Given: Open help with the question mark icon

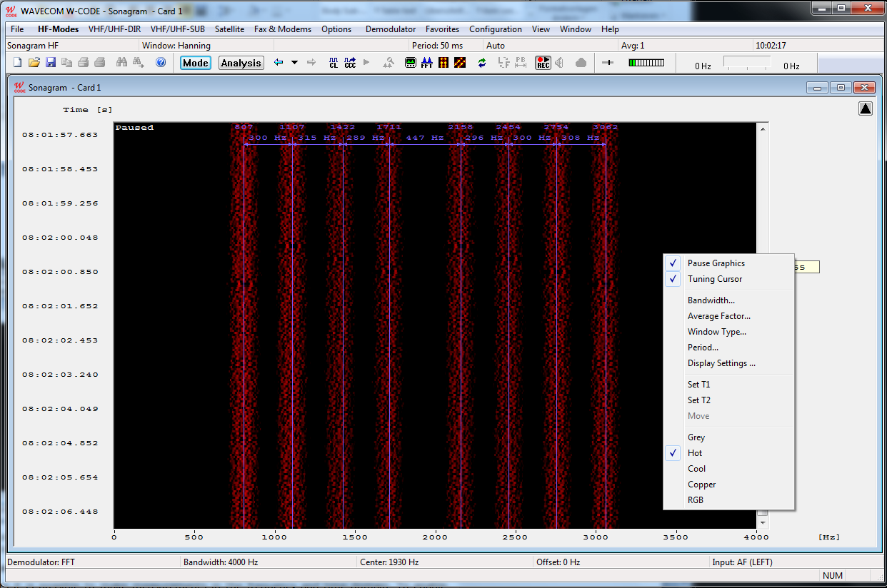Looking at the screenshot, I should pyautogui.click(x=161, y=63).
